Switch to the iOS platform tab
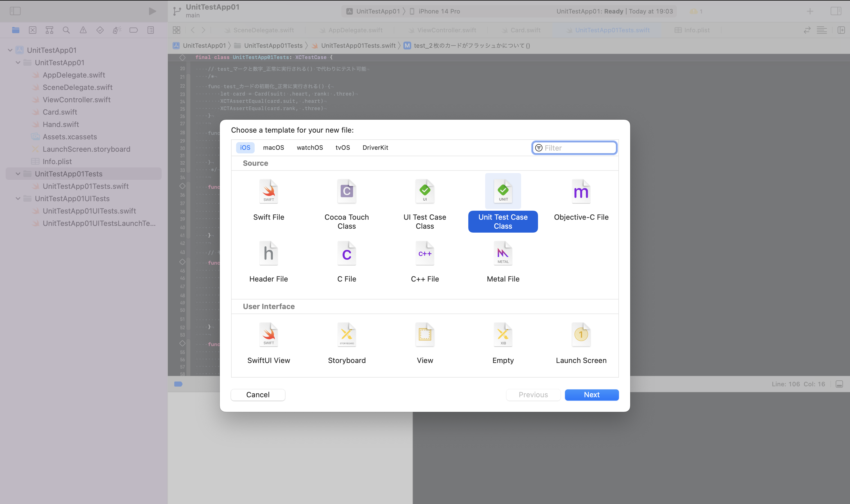Viewport: 850px width, 504px height. pyautogui.click(x=245, y=148)
